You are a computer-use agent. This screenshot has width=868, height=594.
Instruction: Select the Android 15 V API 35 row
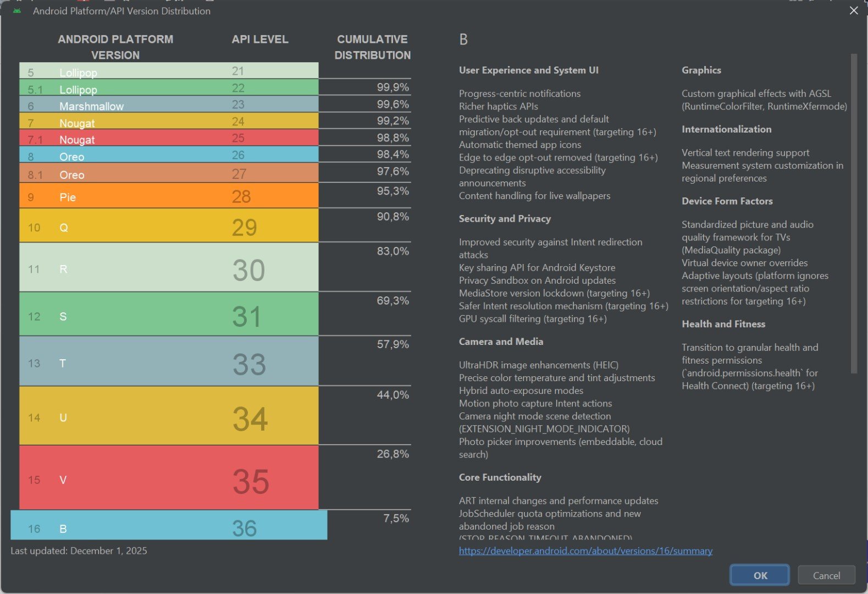pyautogui.click(x=169, y=477)
